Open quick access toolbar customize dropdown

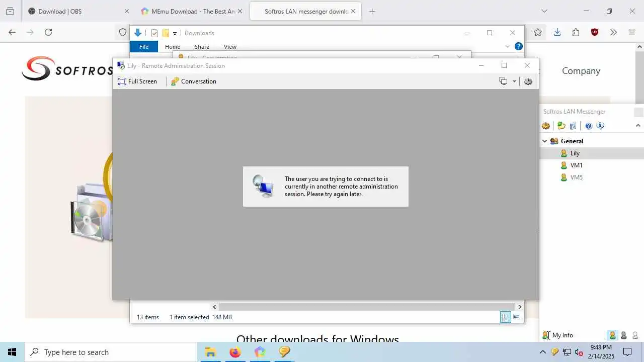click(175, 33)
